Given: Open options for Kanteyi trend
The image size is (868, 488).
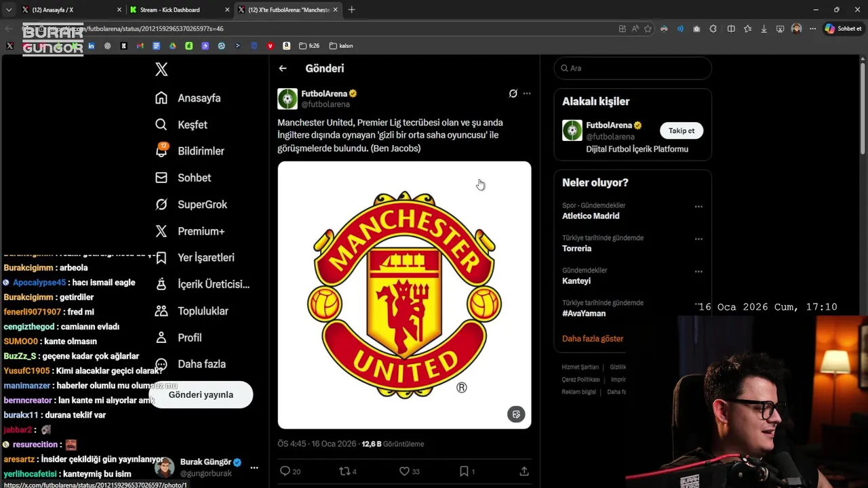Looking at the screenshot, I should pos(698,272).
